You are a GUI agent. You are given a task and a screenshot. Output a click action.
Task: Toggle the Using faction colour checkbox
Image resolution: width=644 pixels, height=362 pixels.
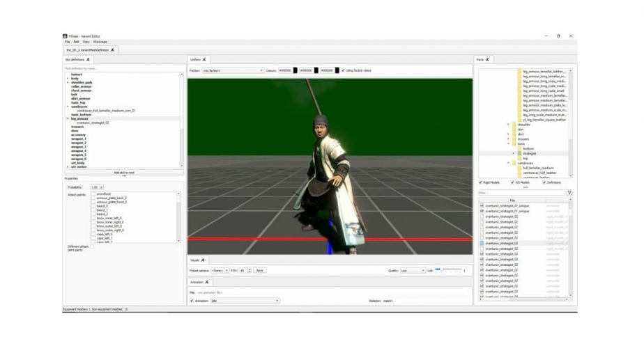pos(343,70)
